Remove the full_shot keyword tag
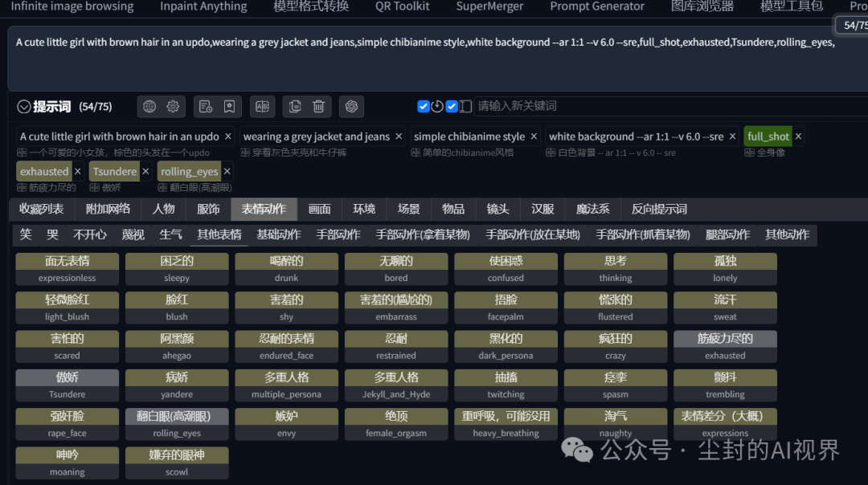Viewport: 868px width, 485px height. pos(798,136)
